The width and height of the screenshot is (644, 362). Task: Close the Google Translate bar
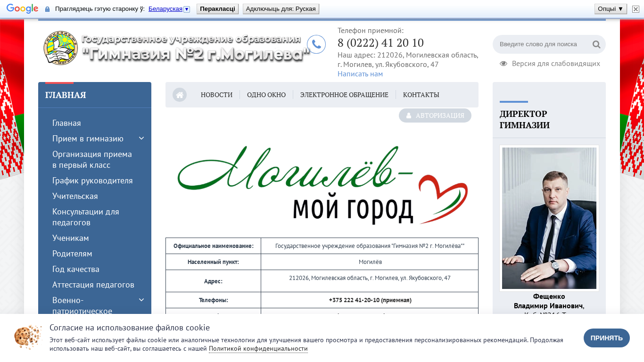[636, 9]
